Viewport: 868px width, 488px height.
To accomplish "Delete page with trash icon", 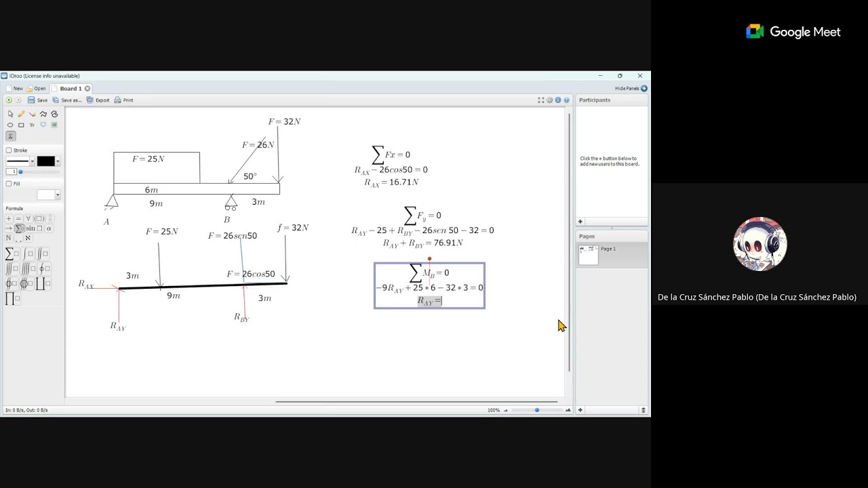I will (x=644, y=410).
